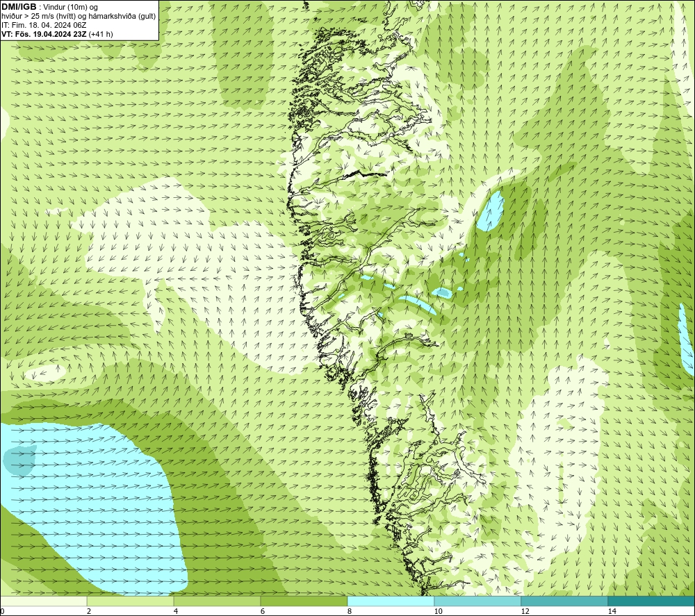Image resolution: width=695 pixels, height=616 pixels.
Task: Click the 'hviður > 25 m/s (hvítt)' line
Action: tap(38, 17)
